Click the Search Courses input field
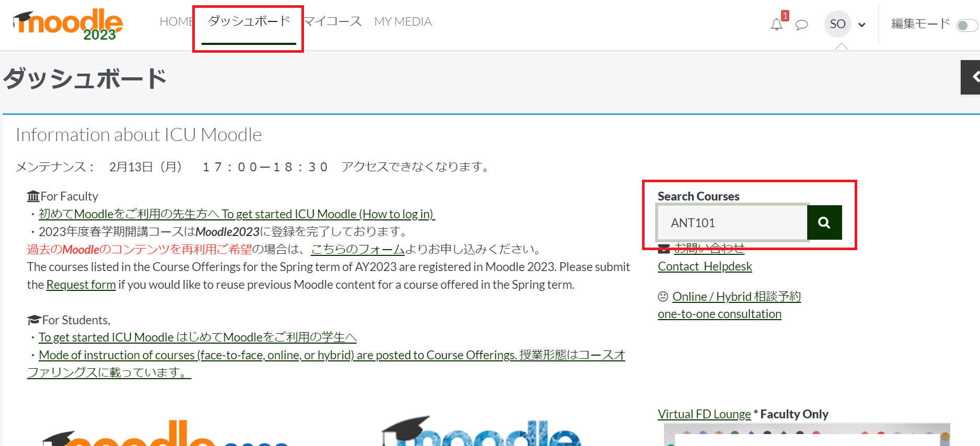Screen dimensions: 980x446 tap(732, 222)
